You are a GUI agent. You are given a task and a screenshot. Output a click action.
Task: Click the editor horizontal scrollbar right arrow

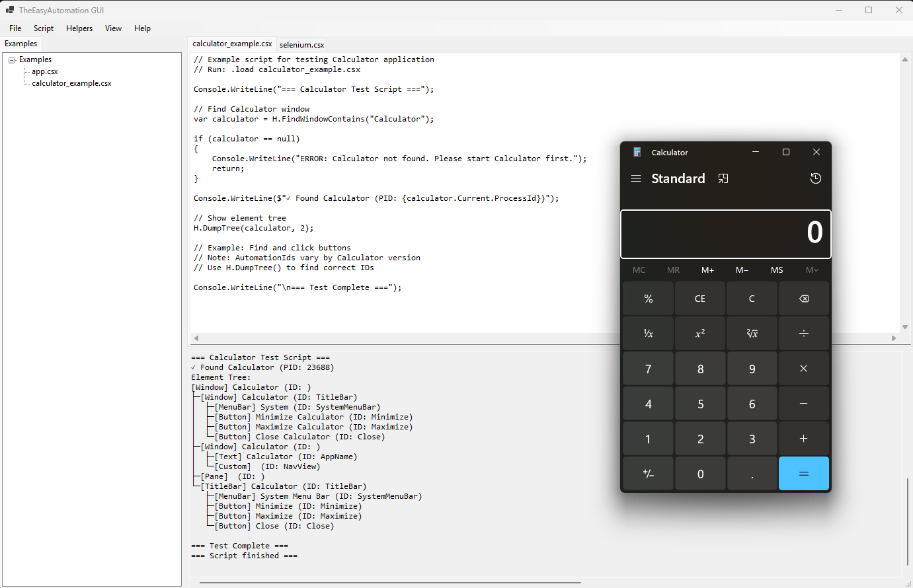point(894,338)
